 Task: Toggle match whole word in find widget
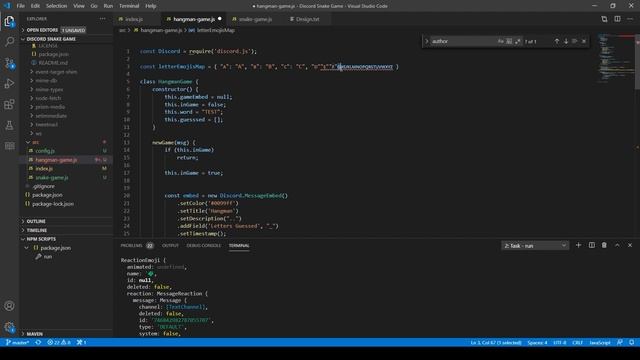[x=509, y=41]
